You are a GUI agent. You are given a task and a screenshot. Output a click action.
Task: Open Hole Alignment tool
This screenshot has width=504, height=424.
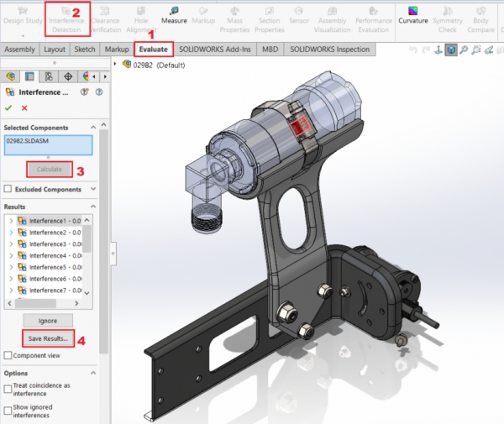141,20
